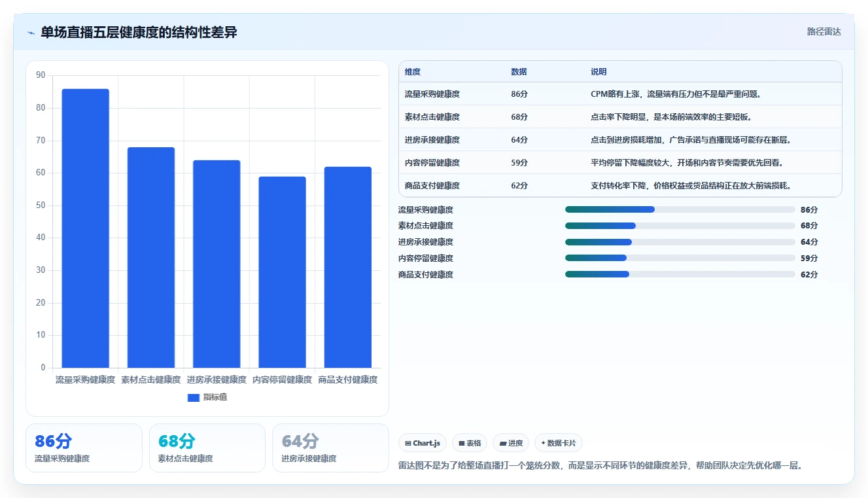868x498 pixels.
Task: Select the 素材点击健康度 bar in chart
Action: 151,257
